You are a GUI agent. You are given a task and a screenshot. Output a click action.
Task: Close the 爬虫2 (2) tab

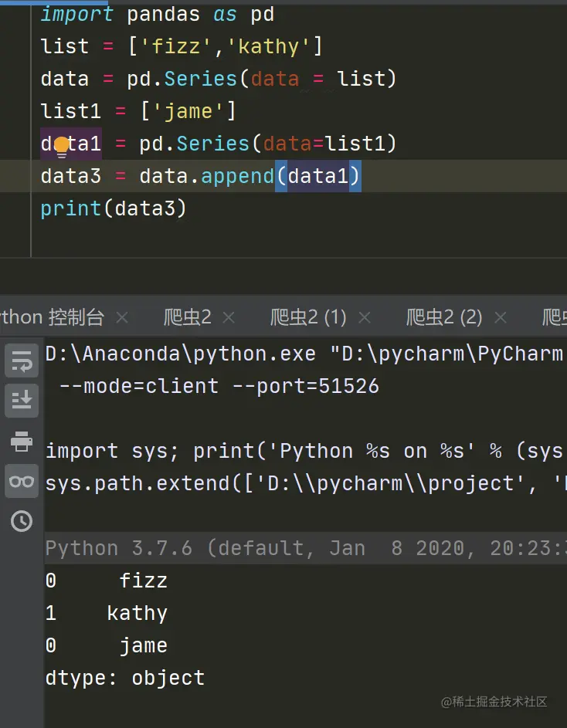501,317
